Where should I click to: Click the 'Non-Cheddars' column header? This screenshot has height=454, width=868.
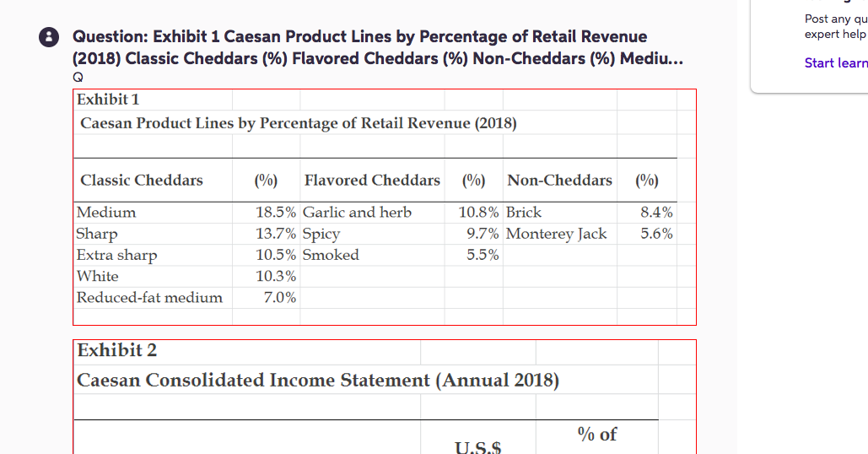559,181
